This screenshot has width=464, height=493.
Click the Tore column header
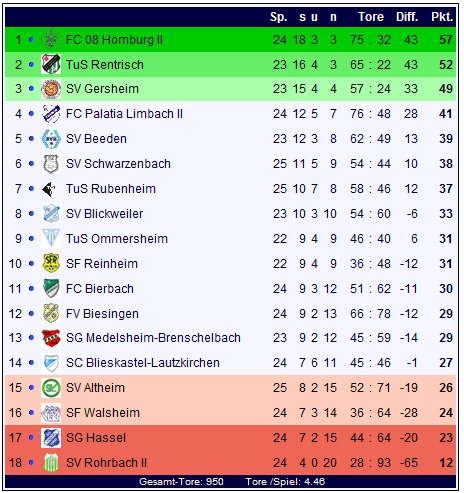[x=371, y=17]
